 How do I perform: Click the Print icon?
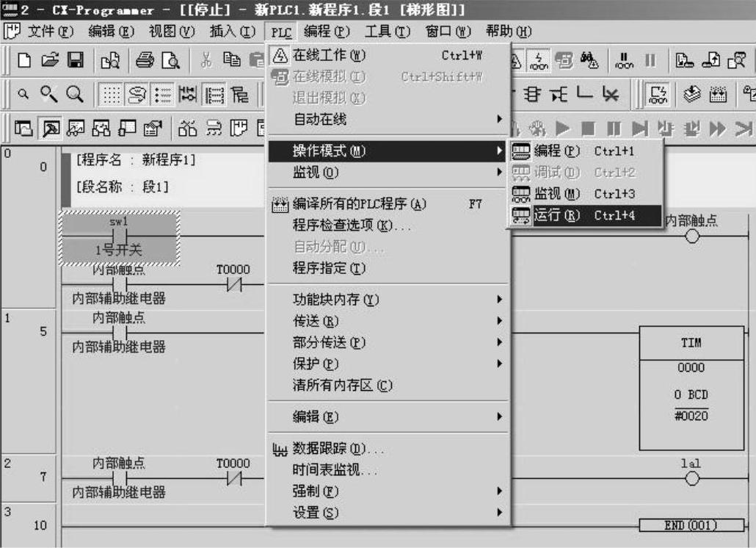pos(145,60)
